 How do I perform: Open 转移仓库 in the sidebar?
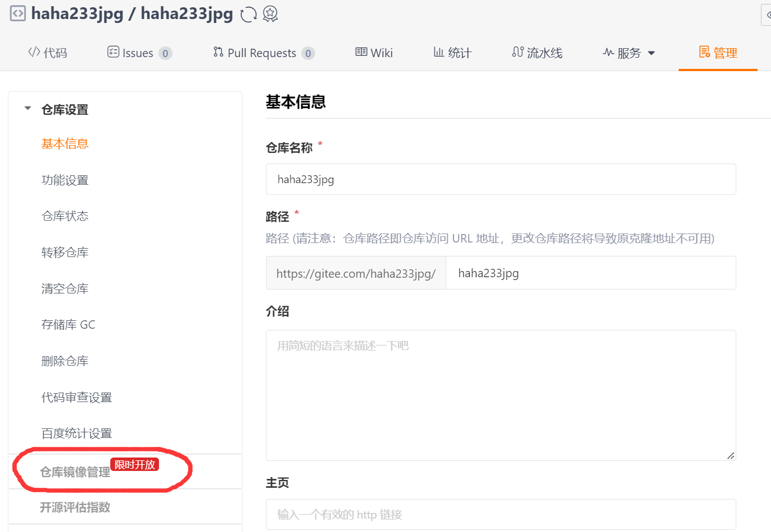tap(65, 253)
